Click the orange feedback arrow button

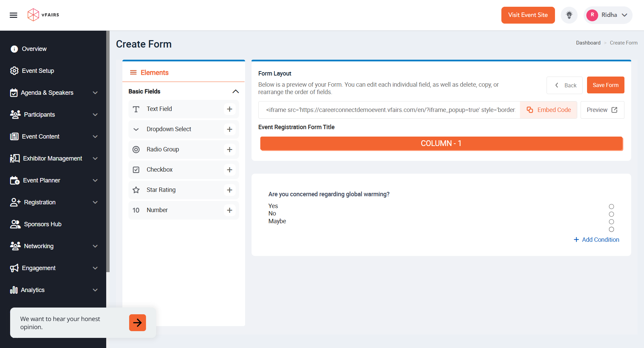click(x=138, y=323)
